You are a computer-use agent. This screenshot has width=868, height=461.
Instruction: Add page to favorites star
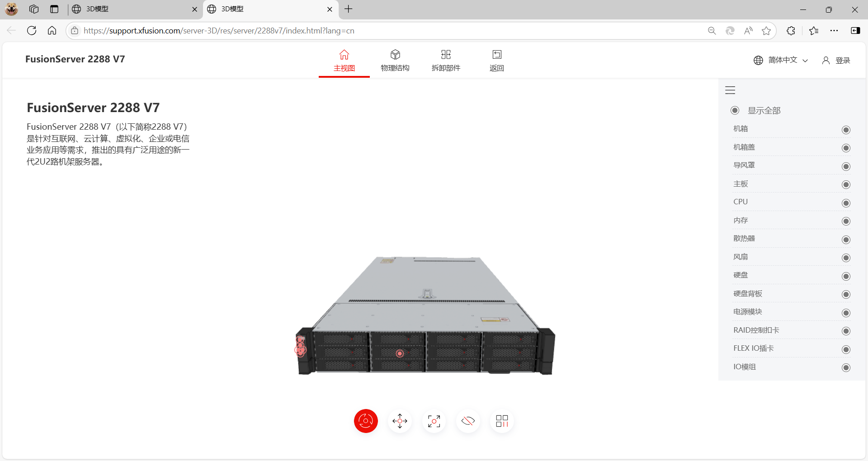[766, 31]
